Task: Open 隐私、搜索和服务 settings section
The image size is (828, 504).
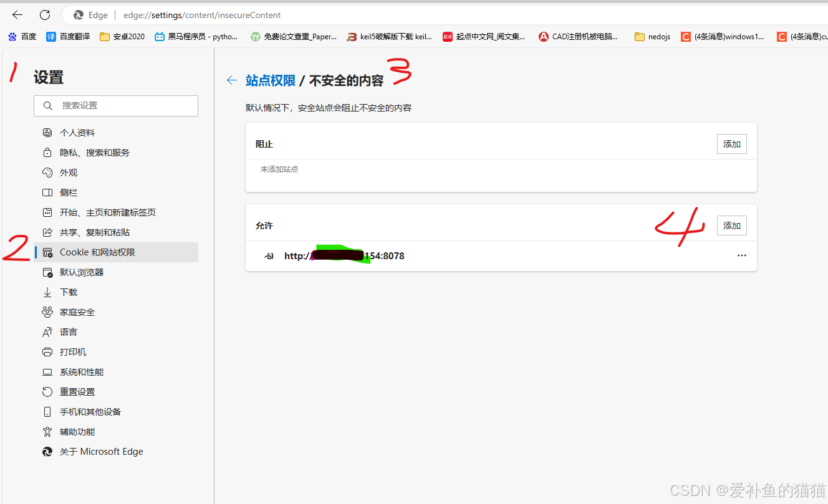Action: 116,153
